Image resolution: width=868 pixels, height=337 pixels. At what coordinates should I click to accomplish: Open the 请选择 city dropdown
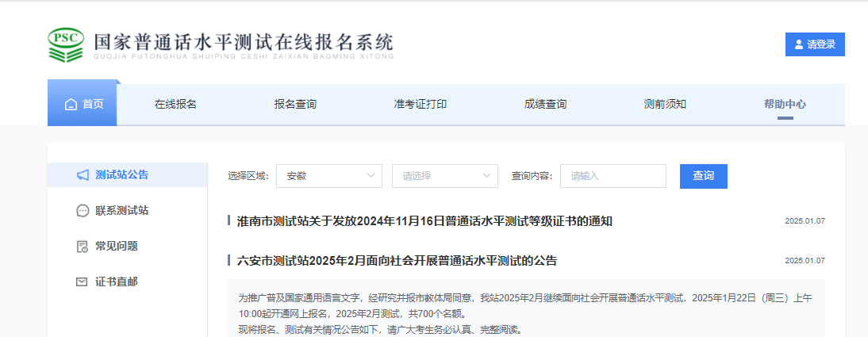click(445, 176)
